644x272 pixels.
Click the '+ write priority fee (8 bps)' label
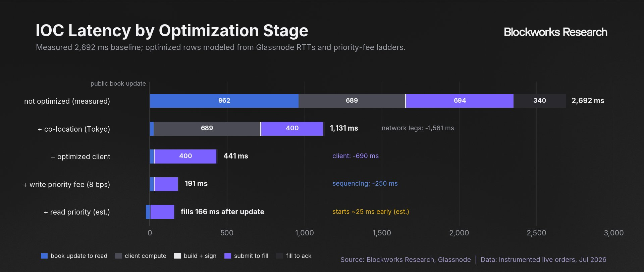[x=66, y=185]
